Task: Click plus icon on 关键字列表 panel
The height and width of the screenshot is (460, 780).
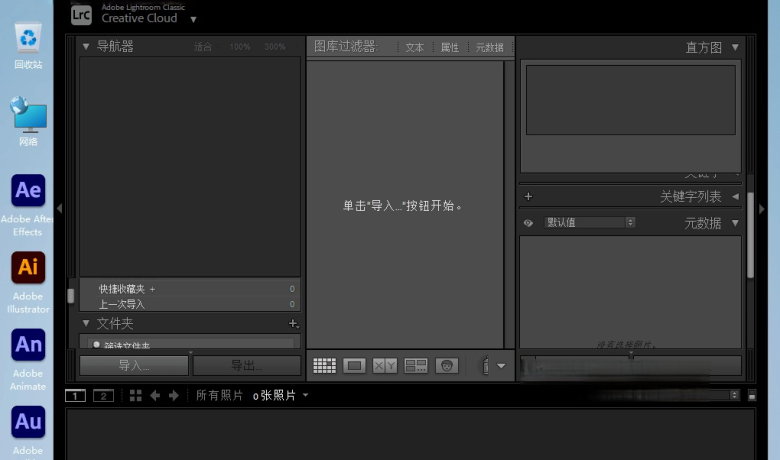Action: pyautogui.click(x=528, y=197)
